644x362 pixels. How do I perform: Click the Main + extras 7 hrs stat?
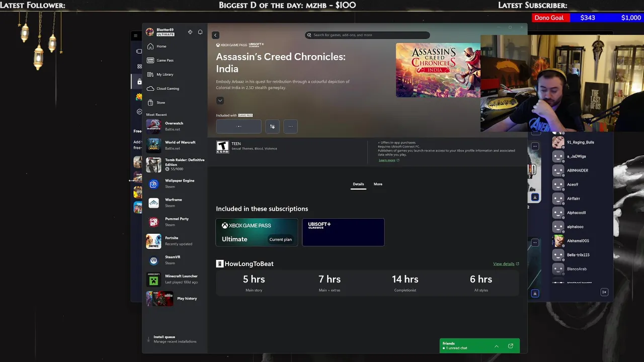tap(330, 283)
